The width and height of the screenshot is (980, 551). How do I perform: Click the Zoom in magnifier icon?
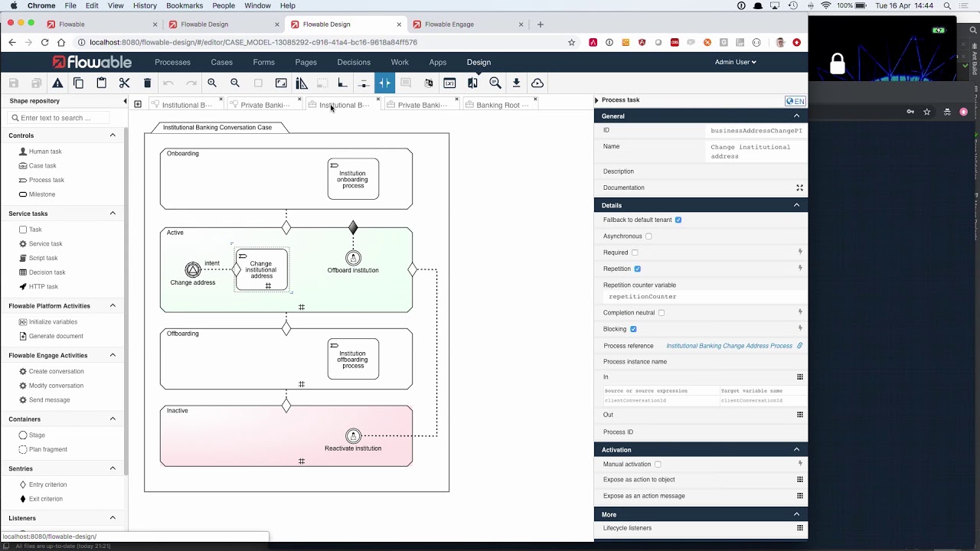[212, 83]
